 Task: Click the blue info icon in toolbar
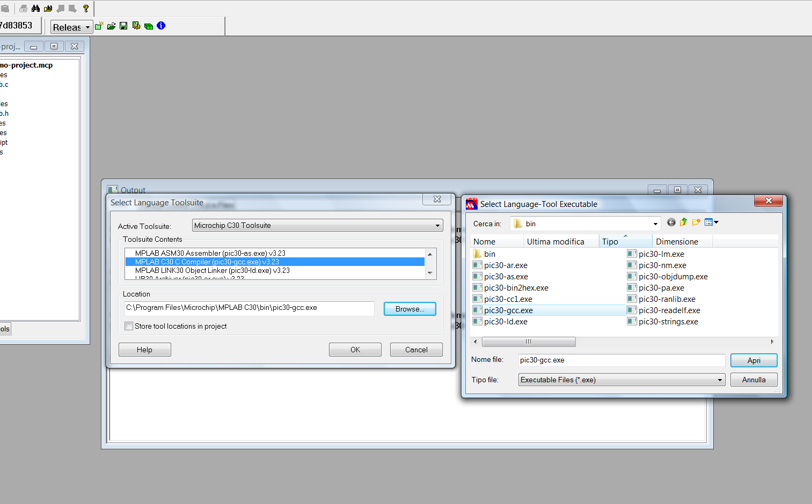161,26
